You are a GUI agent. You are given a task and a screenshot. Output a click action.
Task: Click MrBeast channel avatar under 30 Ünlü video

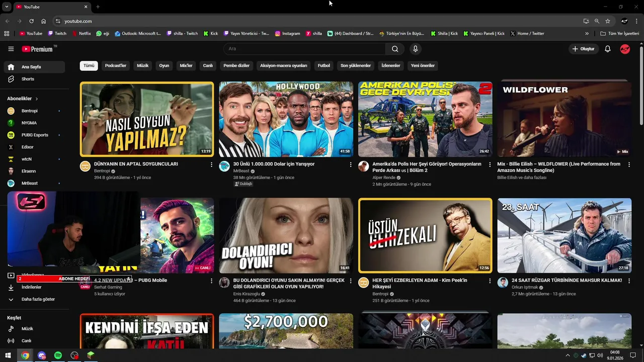click(224, 166)
